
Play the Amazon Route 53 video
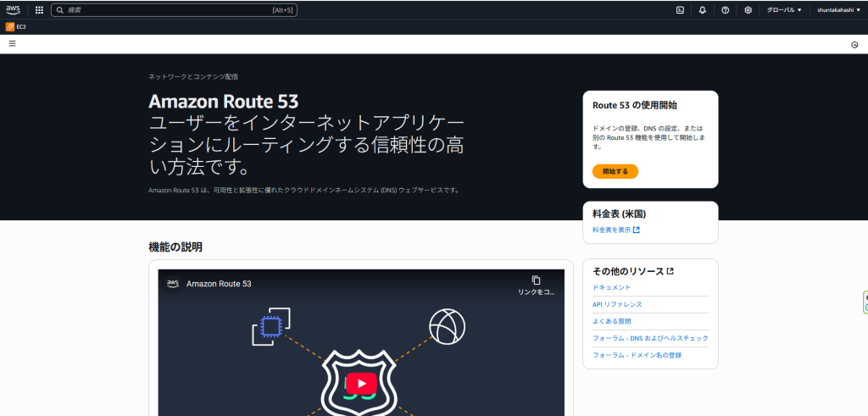(361, 383)
